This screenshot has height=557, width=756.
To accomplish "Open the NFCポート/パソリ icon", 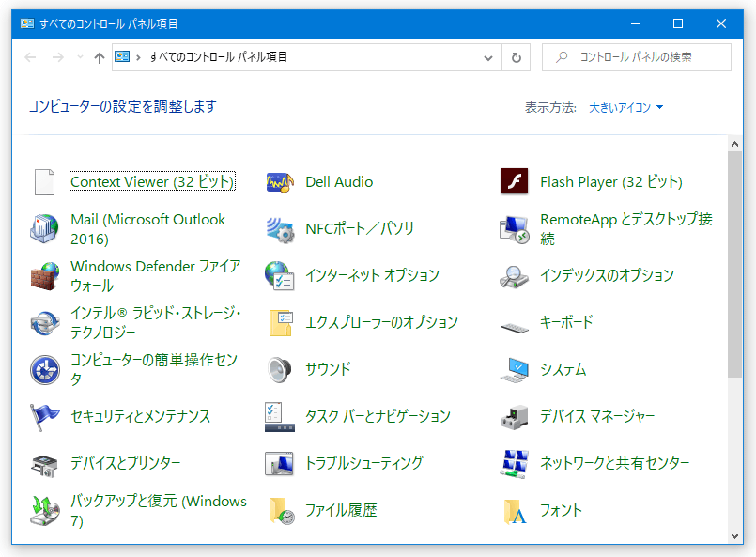I will [280, 229].
